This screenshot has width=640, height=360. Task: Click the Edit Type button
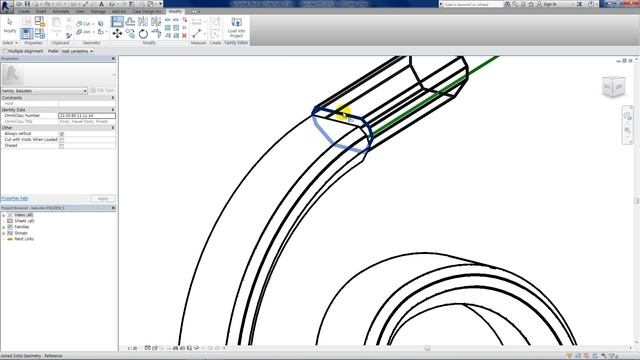[102, 91]
